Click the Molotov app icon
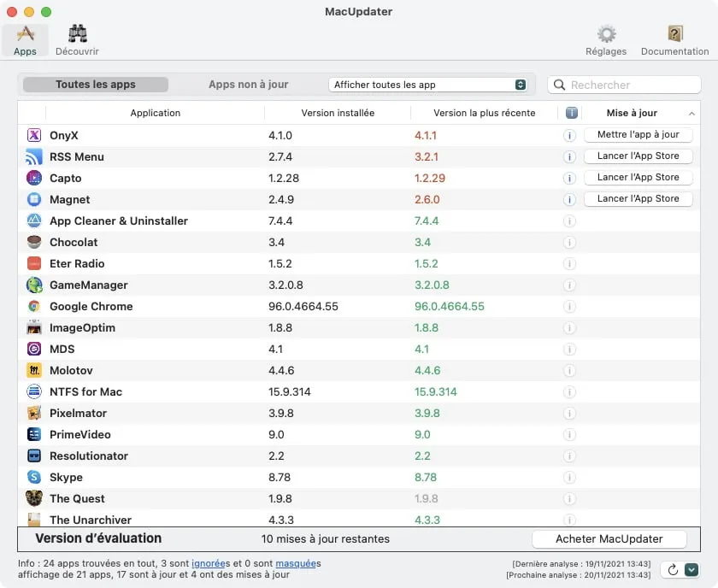Screen dimensions: 718x588 coord(34,370)
